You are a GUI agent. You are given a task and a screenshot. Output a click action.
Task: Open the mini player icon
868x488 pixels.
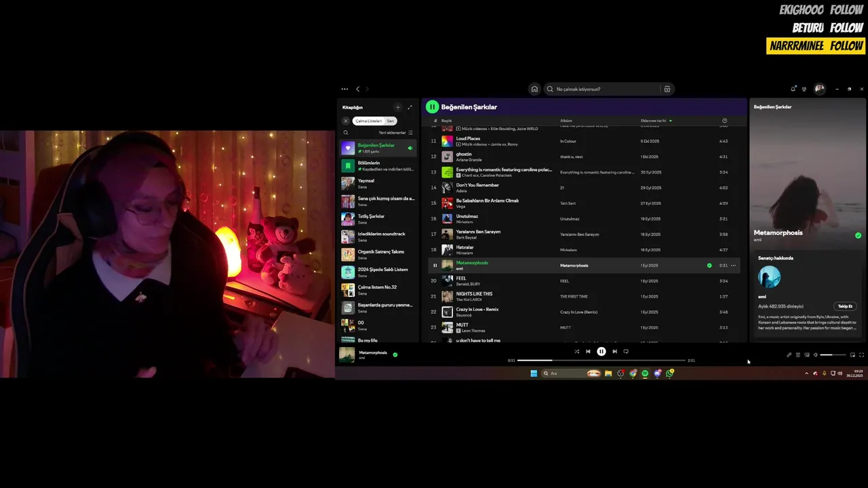853,355
